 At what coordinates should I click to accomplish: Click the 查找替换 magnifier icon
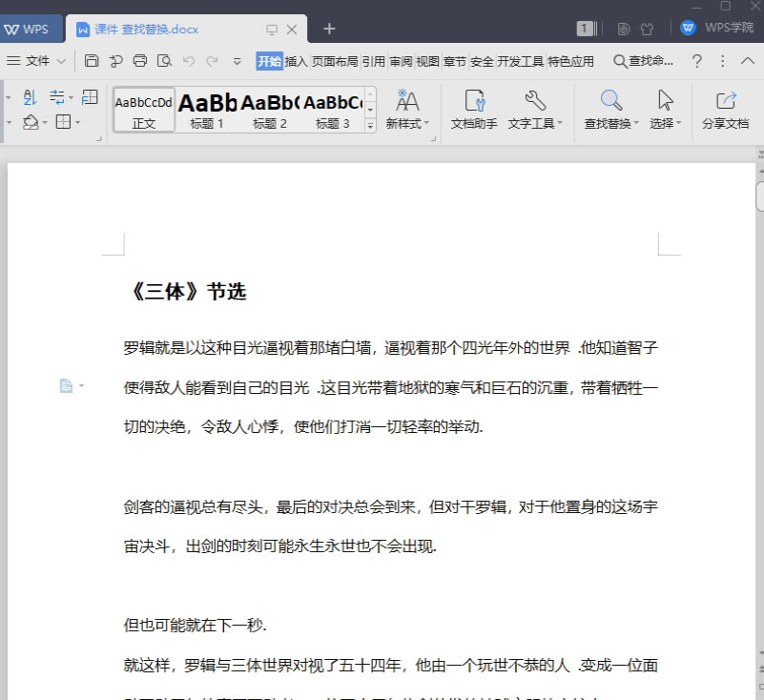[610, 100]
